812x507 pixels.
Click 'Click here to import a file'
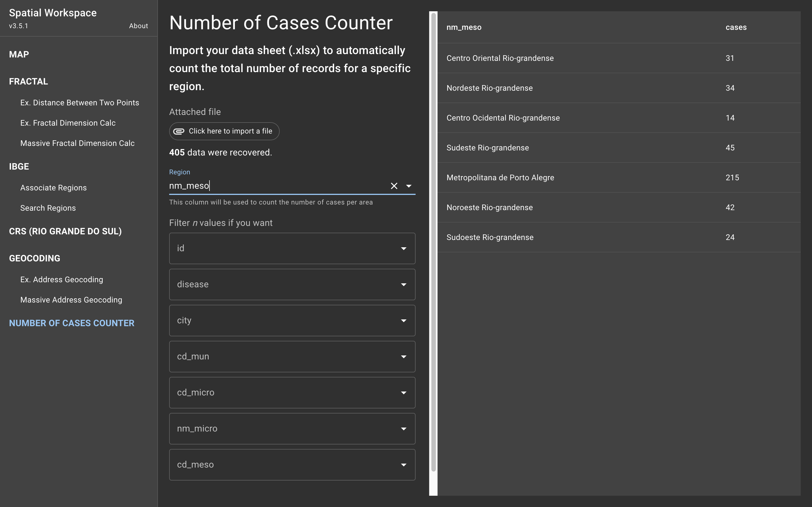click(230, 131)
